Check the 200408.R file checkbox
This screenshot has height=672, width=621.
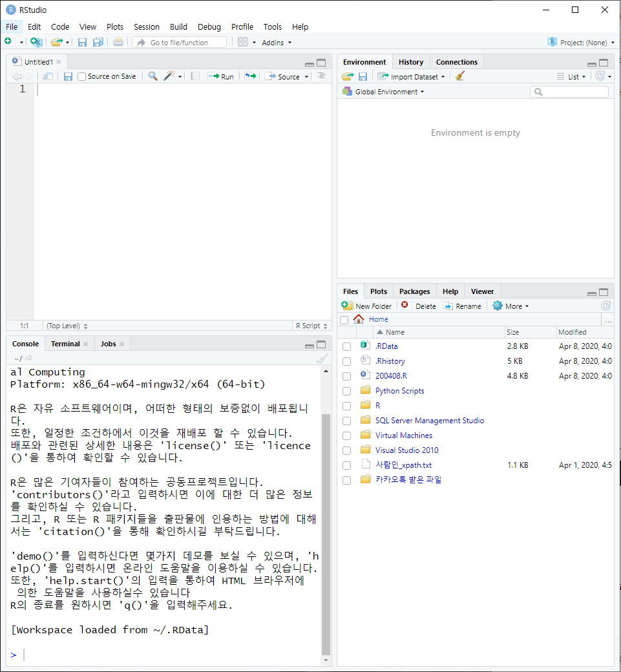[x=347, y=376]
